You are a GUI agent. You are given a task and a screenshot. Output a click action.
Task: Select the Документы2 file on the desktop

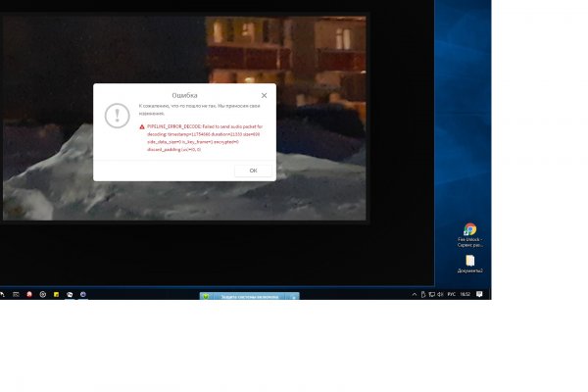(469, 261)
